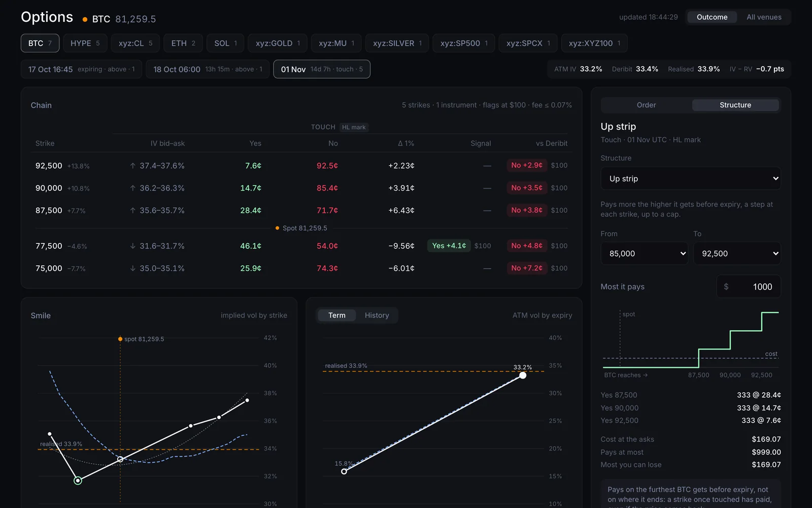Click the 15.8% term chart point
812x508 pixels.
pos(344,471)
